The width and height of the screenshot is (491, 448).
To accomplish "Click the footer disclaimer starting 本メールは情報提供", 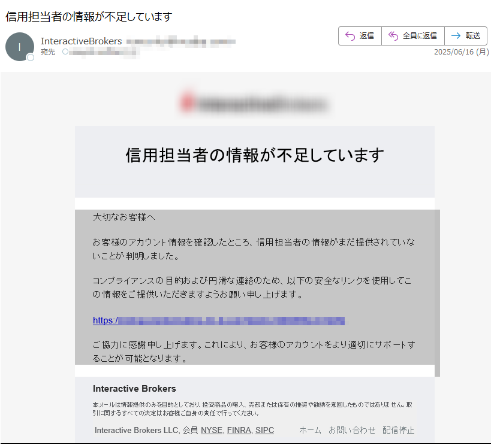I will (252, 408).
